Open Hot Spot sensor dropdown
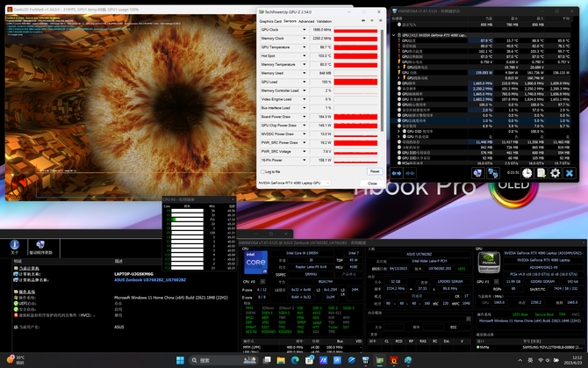Image resolution: width=588 pixels, height=368 pixels. point(305,56)
